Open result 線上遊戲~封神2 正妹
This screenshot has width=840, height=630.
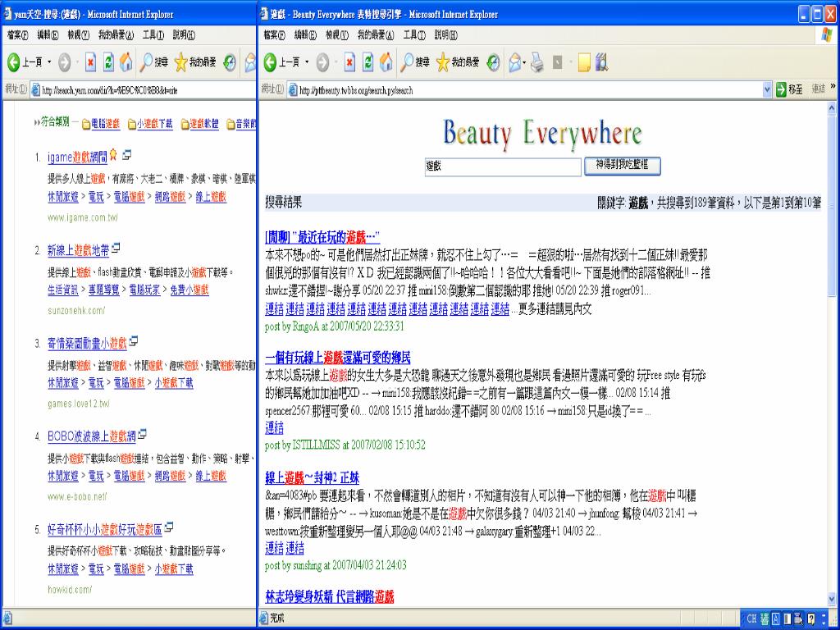[313, 478]
